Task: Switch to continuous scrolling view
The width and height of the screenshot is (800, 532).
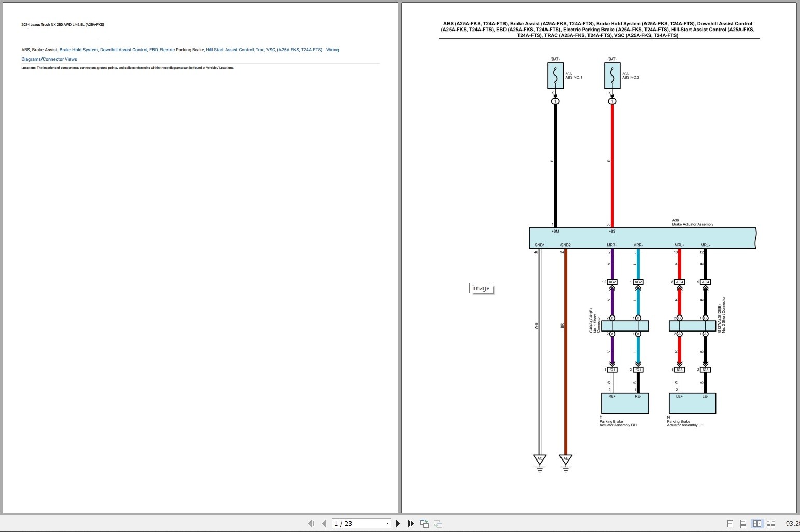Action: click(743, 524)
